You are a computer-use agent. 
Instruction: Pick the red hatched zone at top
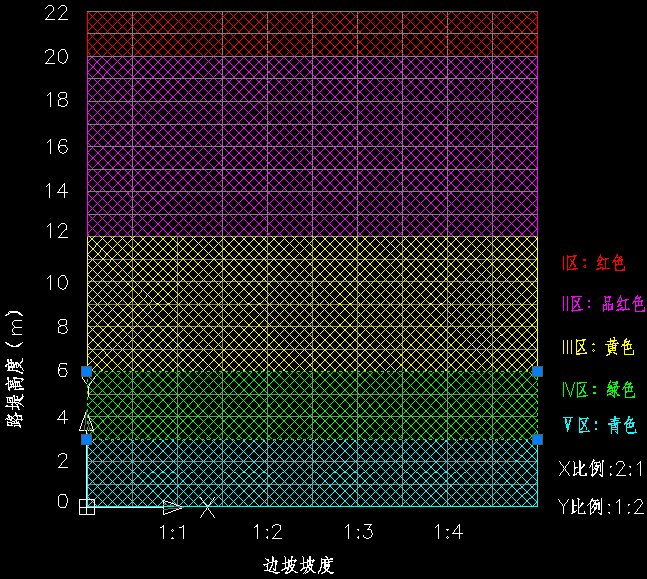pyautogui.click(x=312, y=33)
